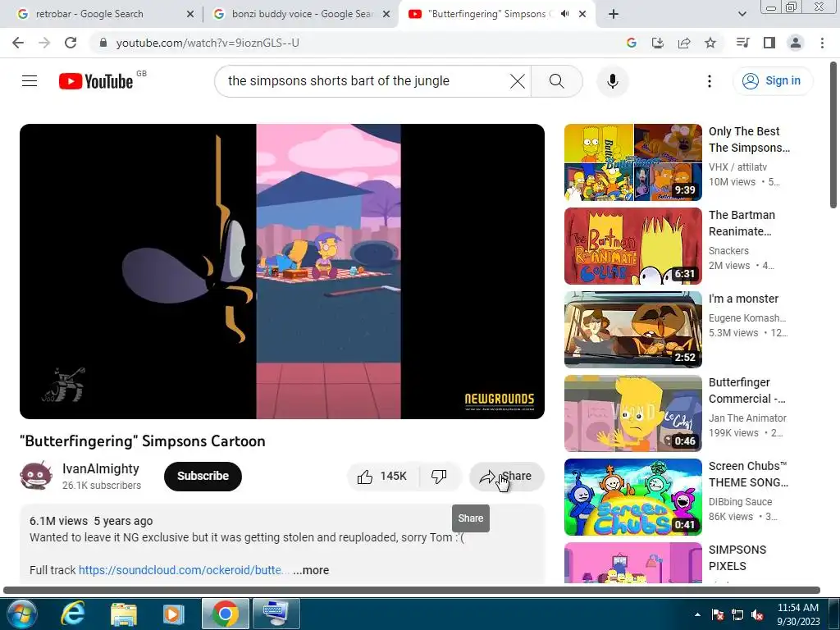The width and height of the screenshot is (840, 630).
Task: Open the media control icon in toolbar
Action: tap(743, 43)
